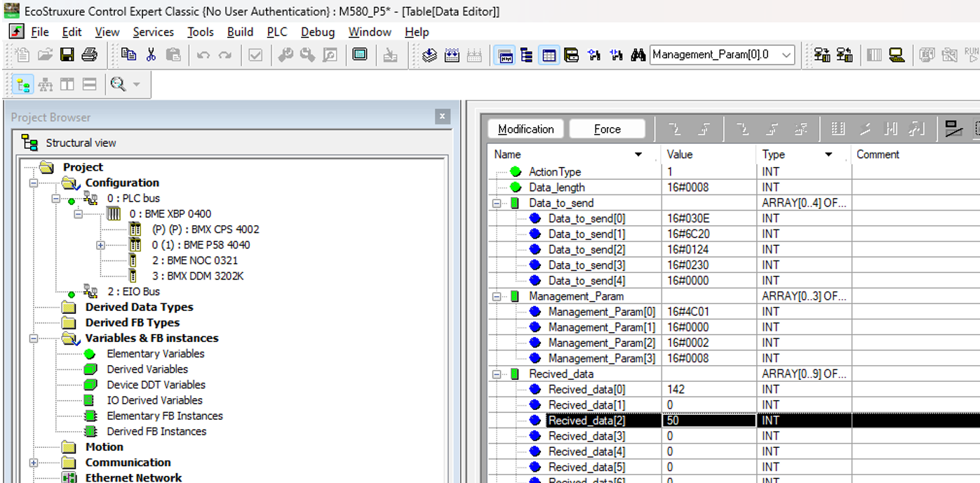Screen dimensions: 980x483
Task: Close the Project Browser panel
Action: click(x=442, y=117)
